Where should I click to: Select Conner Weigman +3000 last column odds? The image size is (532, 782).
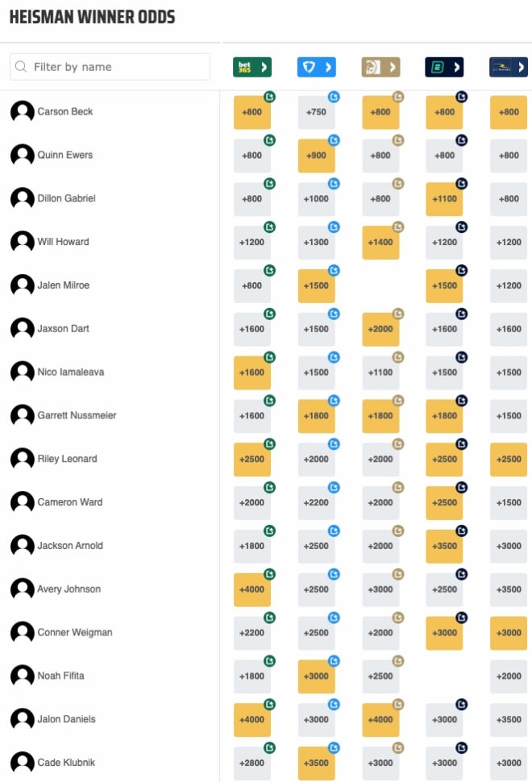pyautogui.click(x=508, y=633)
